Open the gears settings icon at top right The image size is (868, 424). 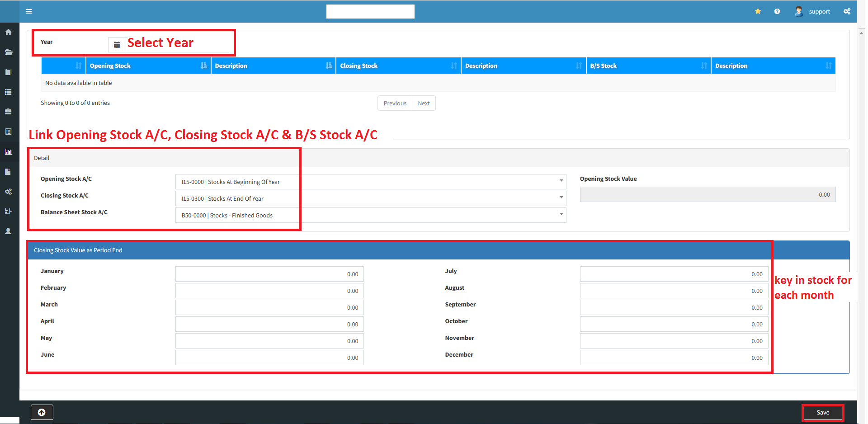847,11
